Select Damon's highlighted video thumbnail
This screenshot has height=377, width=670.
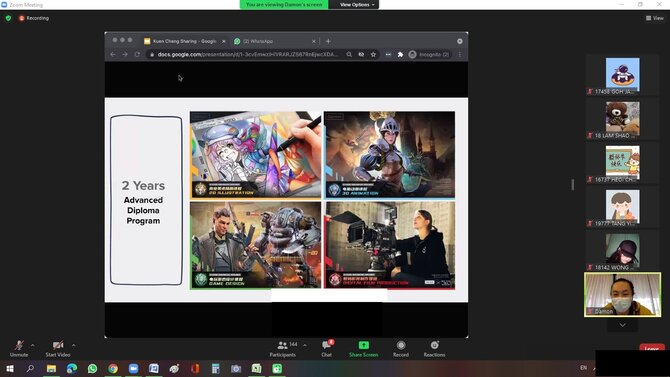click(623, 295)
